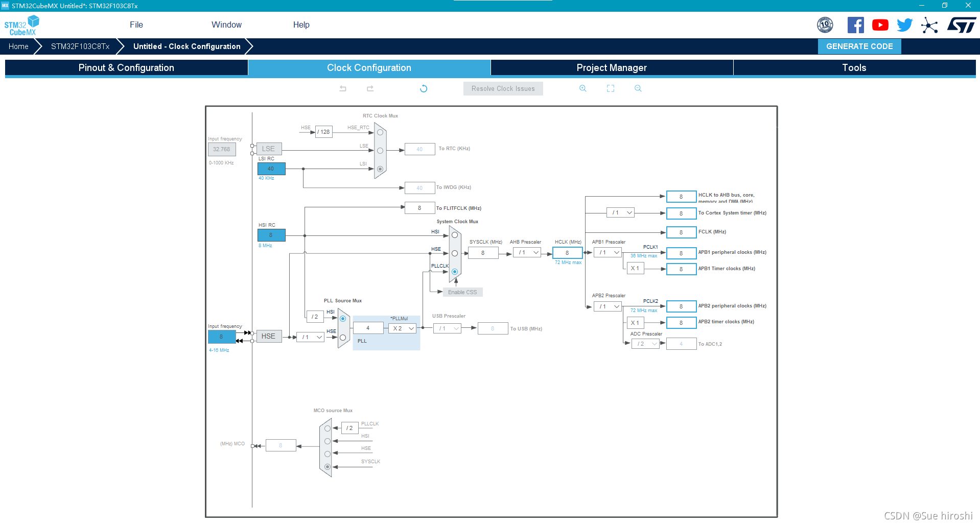Click the HSE block in the diagram

pos(269,336)
